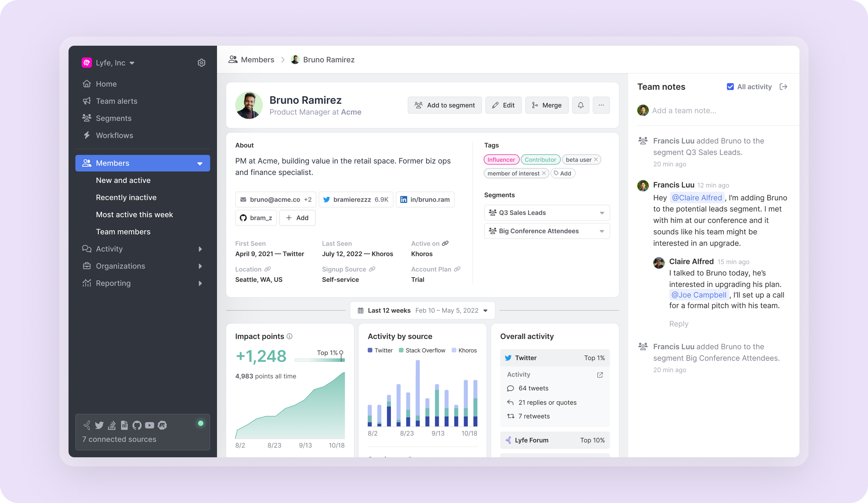Click the link icon beside Active on
This screenshot has height=503, width=868.
click(x=446, y=243)
